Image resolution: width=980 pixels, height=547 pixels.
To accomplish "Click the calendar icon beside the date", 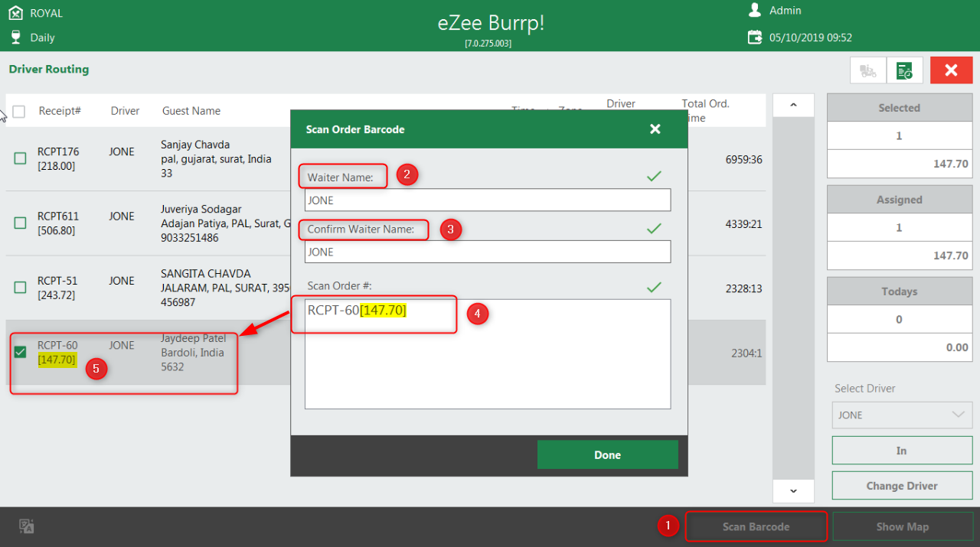I will (x=755, y=37).
